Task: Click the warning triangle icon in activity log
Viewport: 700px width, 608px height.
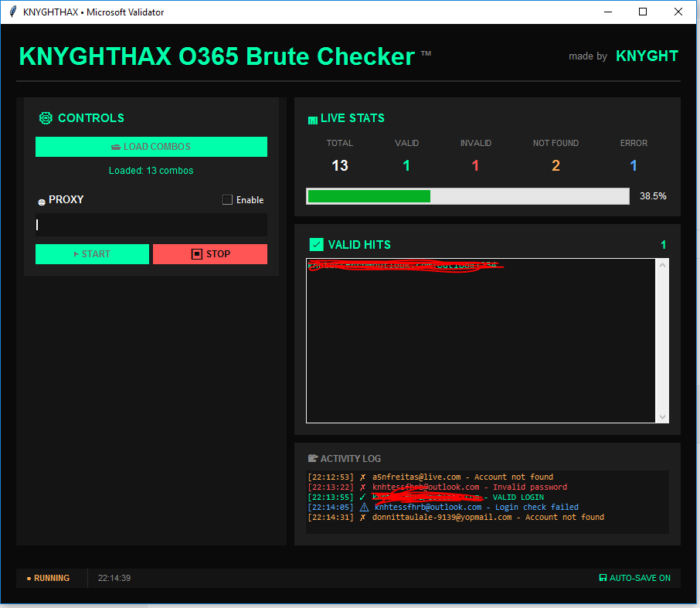Action: click(364, 508)
